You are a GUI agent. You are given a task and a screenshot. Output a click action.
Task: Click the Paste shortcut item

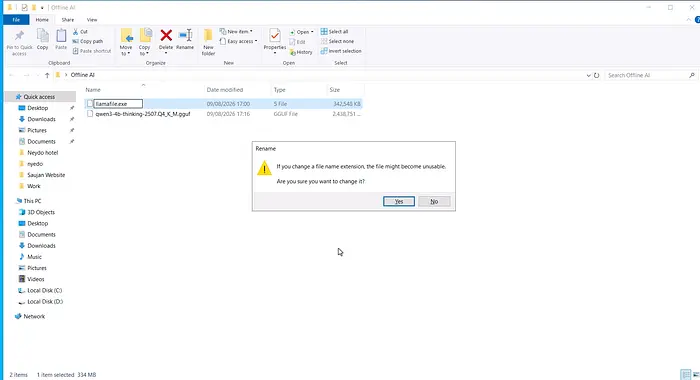coord(92,51)
